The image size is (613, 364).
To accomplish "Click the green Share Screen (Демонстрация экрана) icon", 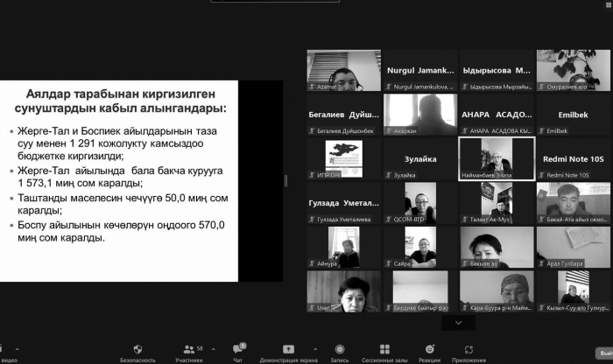I will click(x=288, y=348).
